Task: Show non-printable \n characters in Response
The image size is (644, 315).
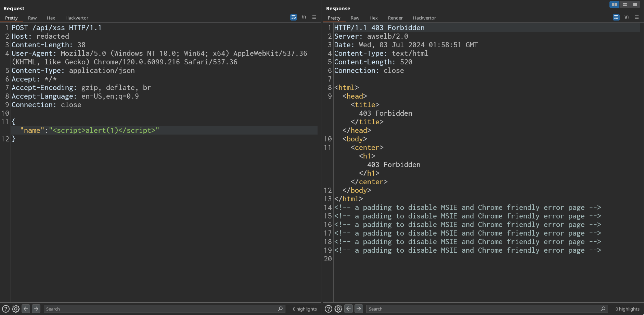Action: click(627, 17)
